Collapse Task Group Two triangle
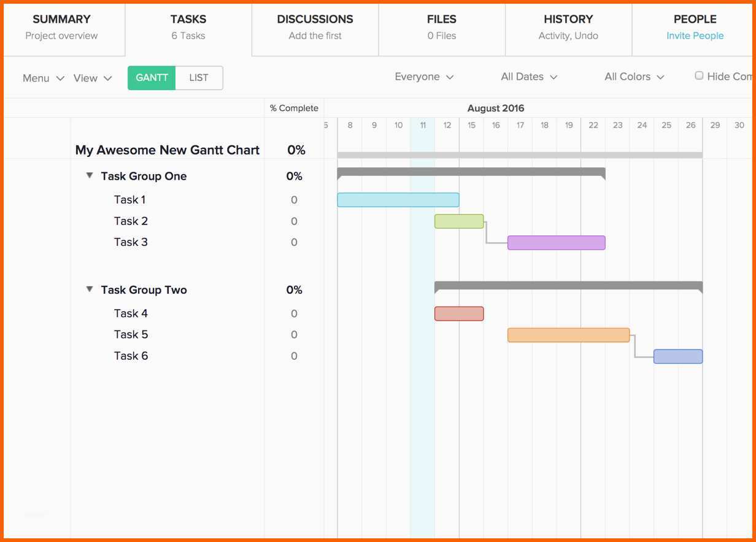 pos(90,289)
